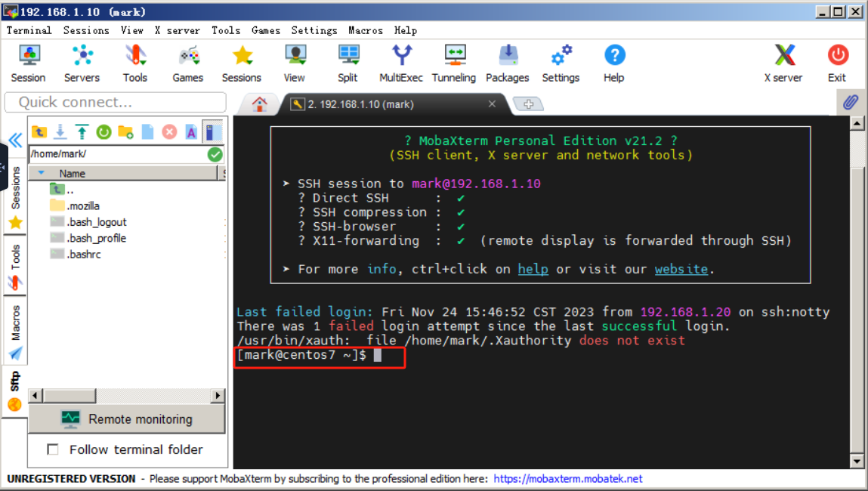Screen dimensions: 868x491
Task: Open the Settings menu in menu bar
Action: 314,30
